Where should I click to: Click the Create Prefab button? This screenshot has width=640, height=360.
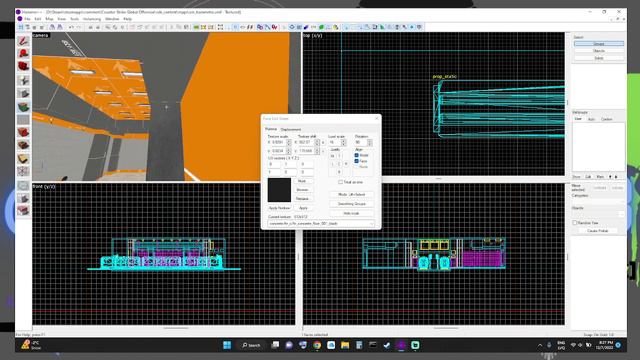[598, 231]
